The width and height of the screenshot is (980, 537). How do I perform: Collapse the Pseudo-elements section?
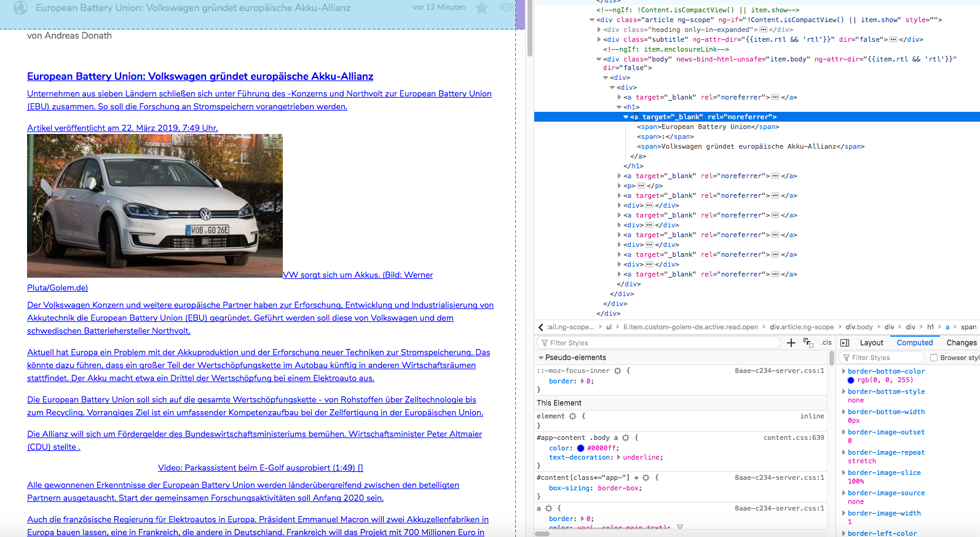click(541, 358)
